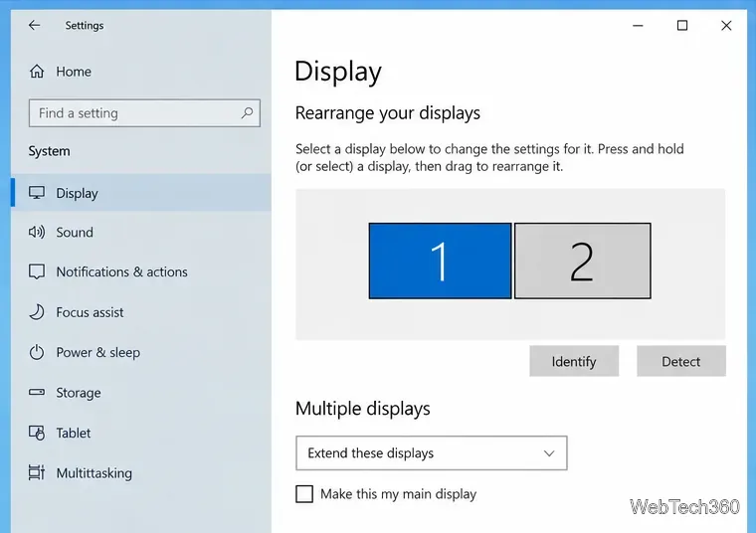Select the Power & sleep icon

coord(37,352)
